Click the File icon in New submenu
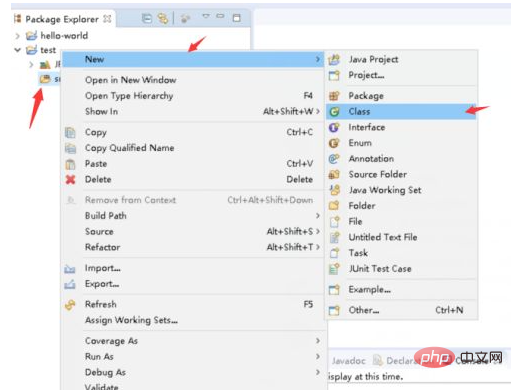This screenshot has height=390, width=513. point(334,221)
